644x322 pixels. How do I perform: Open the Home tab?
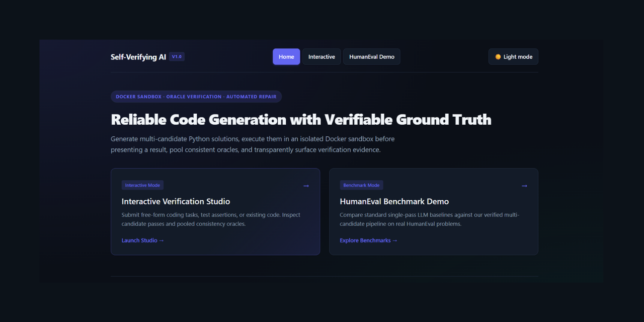coord(286,57)
